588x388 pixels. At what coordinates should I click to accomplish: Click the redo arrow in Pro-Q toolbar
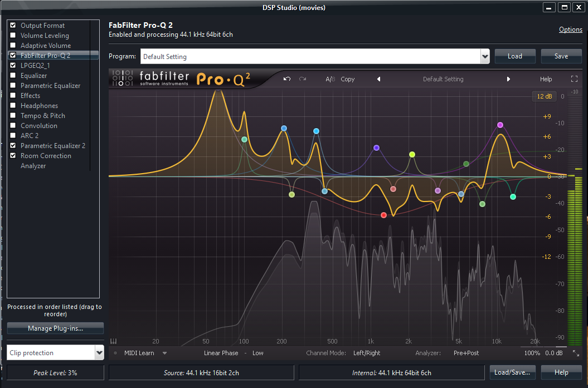tap(303, 79)
